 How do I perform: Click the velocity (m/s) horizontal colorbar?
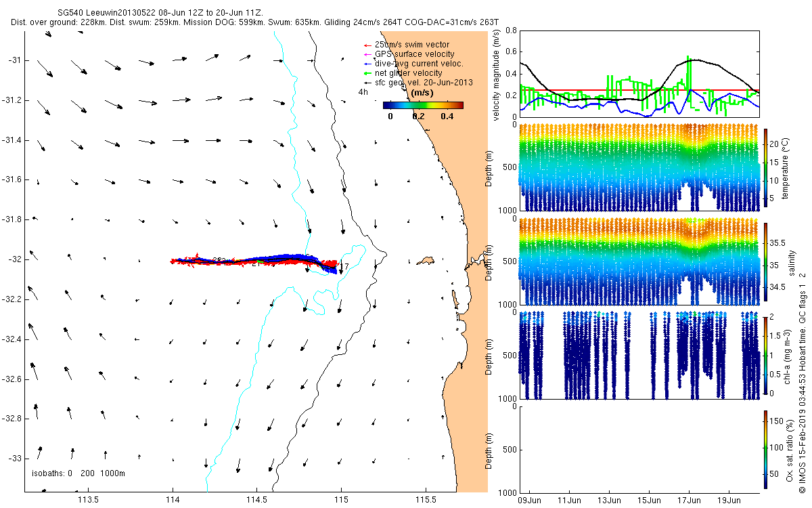click(x=423, y=105)
